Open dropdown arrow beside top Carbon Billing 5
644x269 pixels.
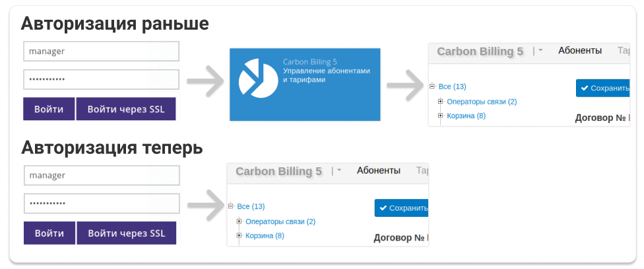(x=540, y=50)
